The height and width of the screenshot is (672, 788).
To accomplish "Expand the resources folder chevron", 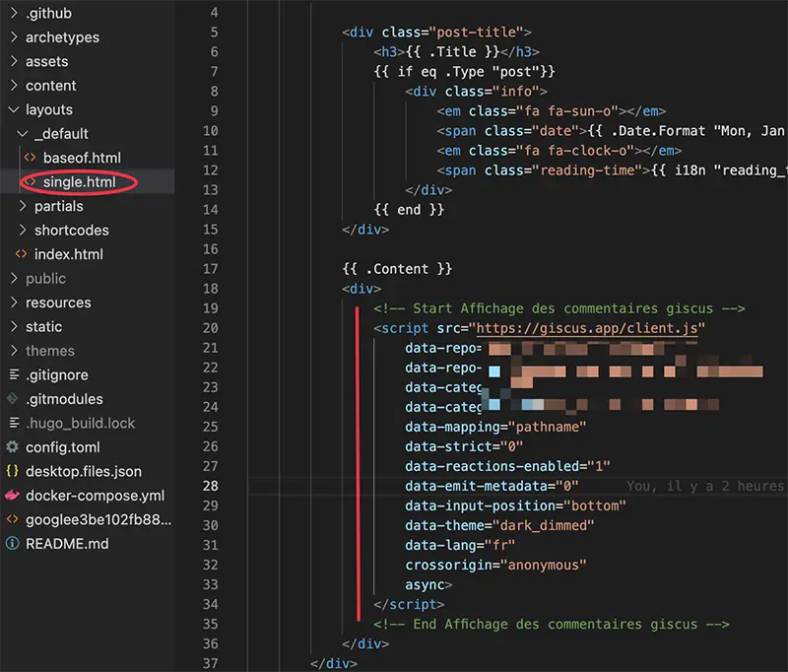I will (x=14, y=302).
